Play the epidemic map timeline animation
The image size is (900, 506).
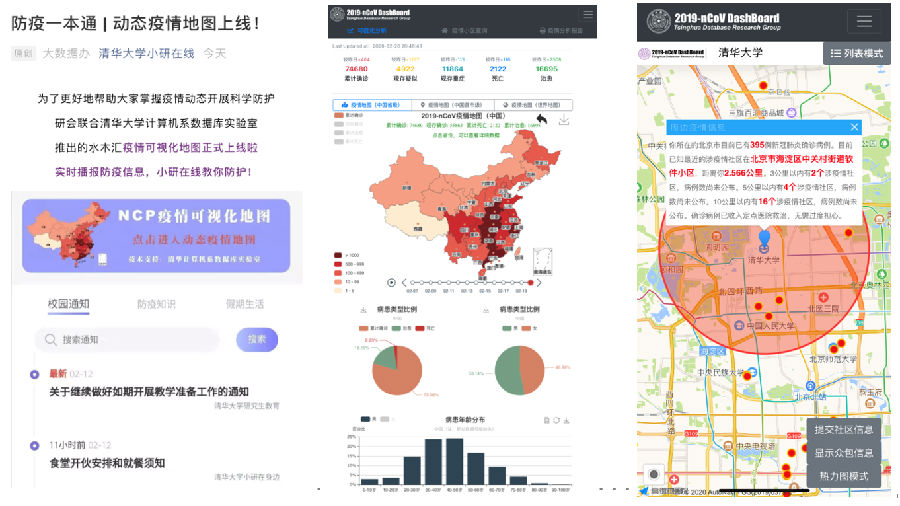pos(391,282)
